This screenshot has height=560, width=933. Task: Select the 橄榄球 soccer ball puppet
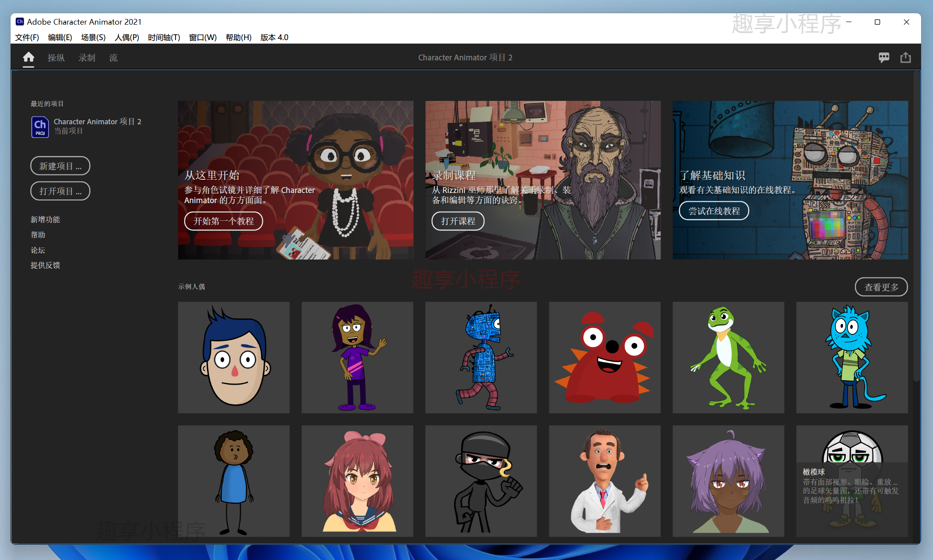click(x=852, y=481)
